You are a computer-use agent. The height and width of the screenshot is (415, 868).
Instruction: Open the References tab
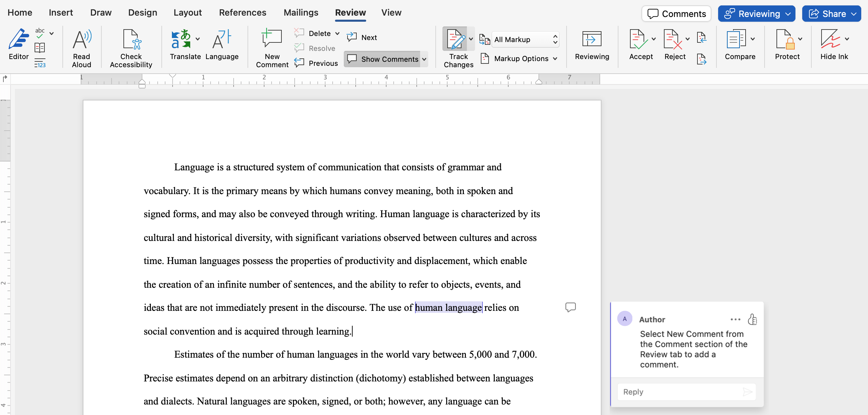pos(242,13)
